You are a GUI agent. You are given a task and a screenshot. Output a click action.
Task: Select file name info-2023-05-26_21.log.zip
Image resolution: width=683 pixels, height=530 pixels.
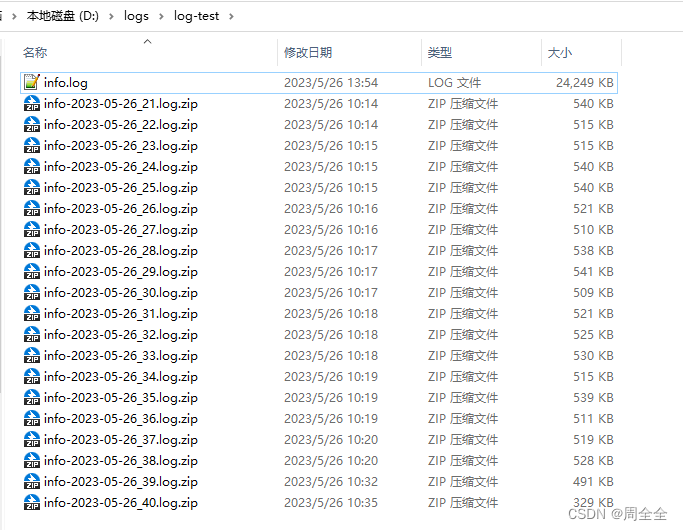[x=121, y=104]
